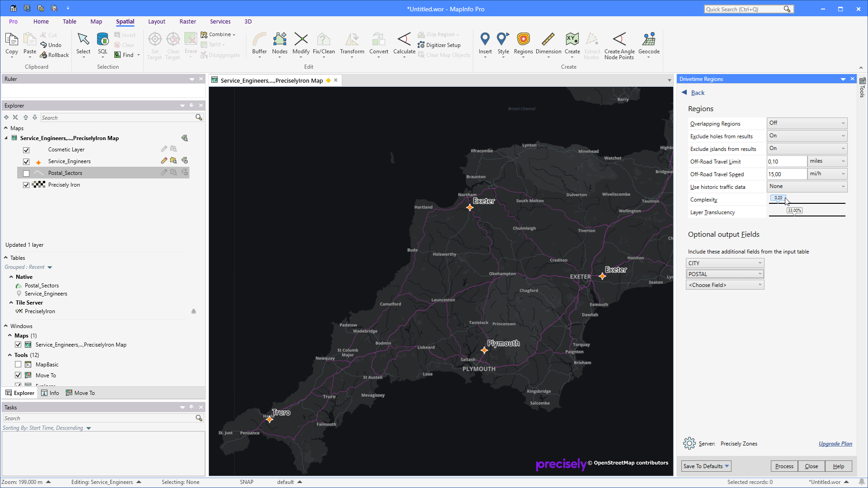Open the Calculate tool
This screenshot has width=868, height=488.
(x=404, y=44)
